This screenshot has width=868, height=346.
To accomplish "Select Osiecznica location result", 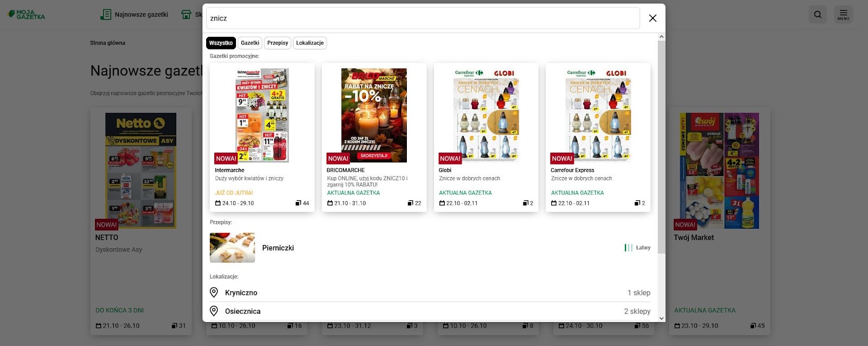I will click(430, 311).
